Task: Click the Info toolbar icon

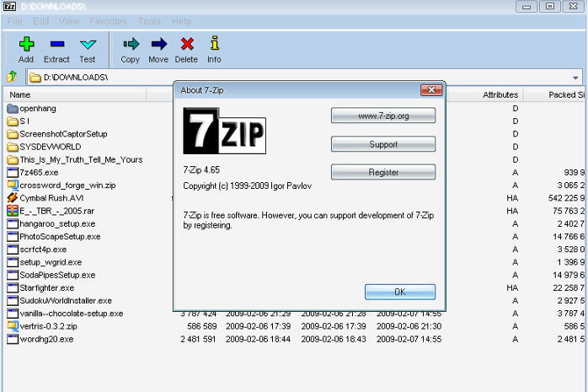Action: pyautogui.click(x=215, y=43)
